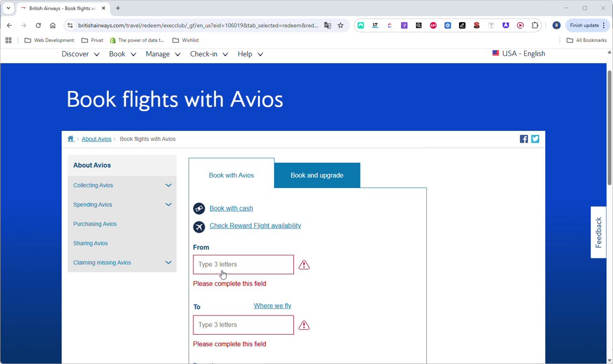613x364 pixels.
Task: Share the page on Facebook
Action: 524,139
